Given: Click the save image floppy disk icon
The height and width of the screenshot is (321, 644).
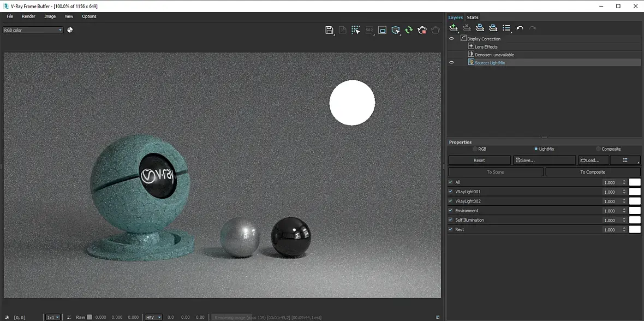Looking at the screenshot, I should (329, 30).
